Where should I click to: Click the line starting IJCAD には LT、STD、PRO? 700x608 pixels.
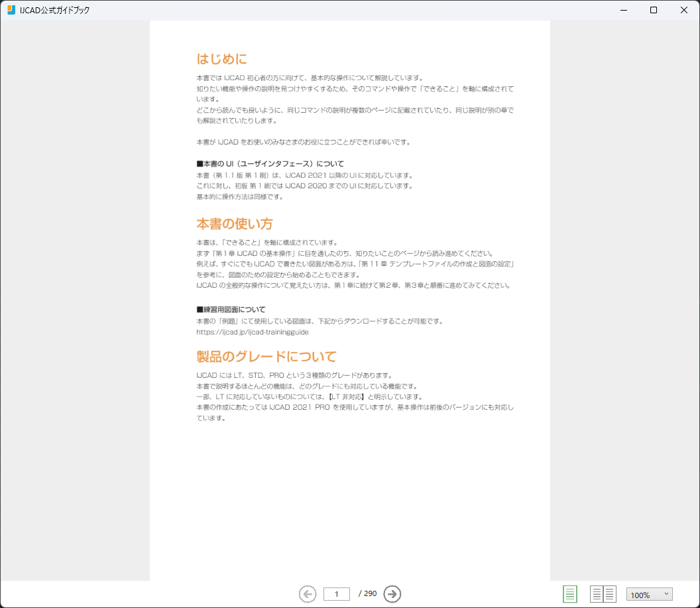(294, 375)
